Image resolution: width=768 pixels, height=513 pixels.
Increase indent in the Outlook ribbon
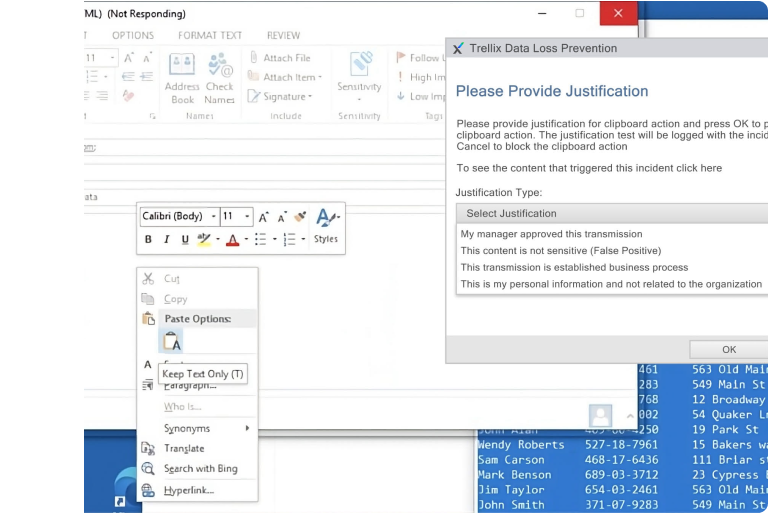pyautogui.click(x=146, y=76)
